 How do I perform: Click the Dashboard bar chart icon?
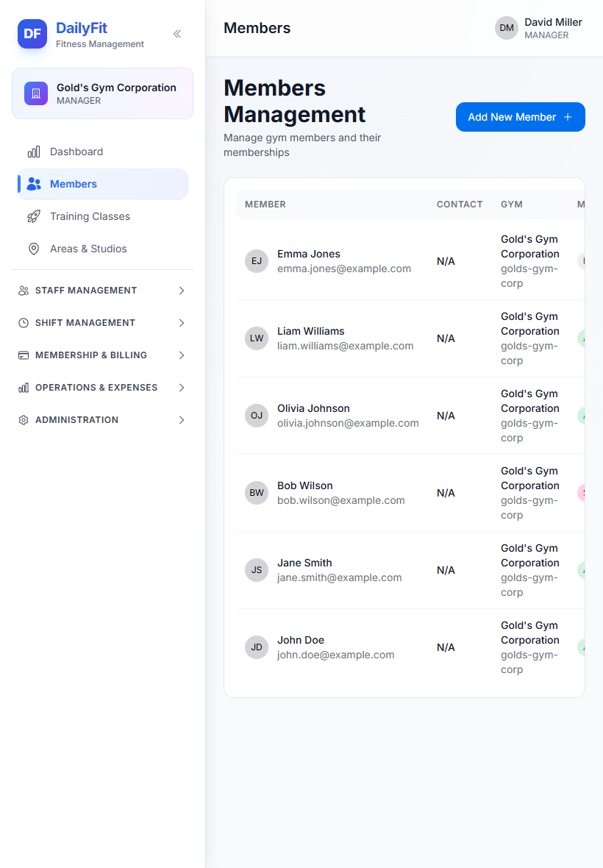pyautogui.click(x=34, y=152)
